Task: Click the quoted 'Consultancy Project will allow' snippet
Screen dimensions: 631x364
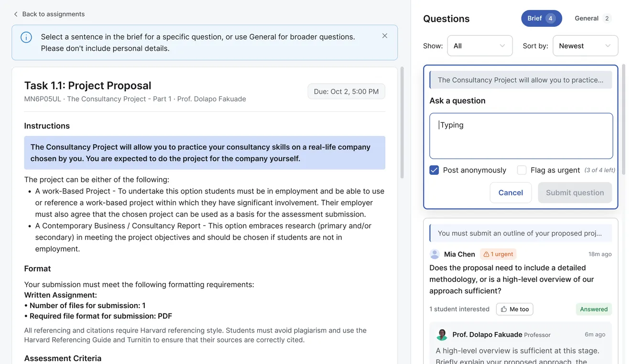Action: [521, 80]
